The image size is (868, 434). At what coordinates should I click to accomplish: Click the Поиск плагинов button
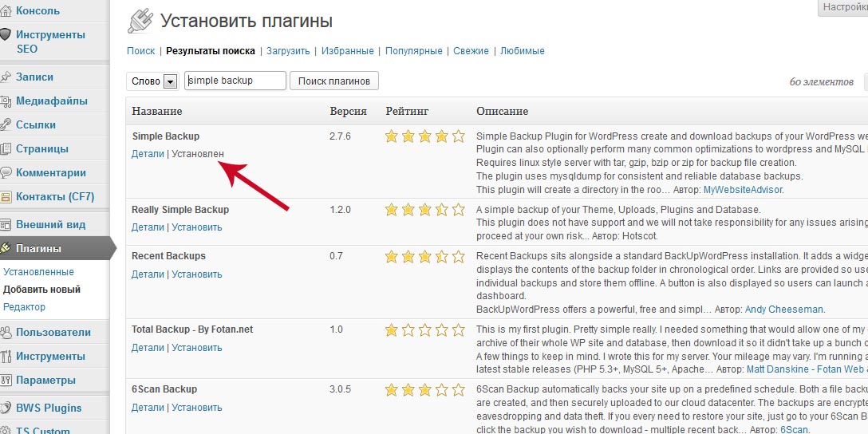pos(333,81)
